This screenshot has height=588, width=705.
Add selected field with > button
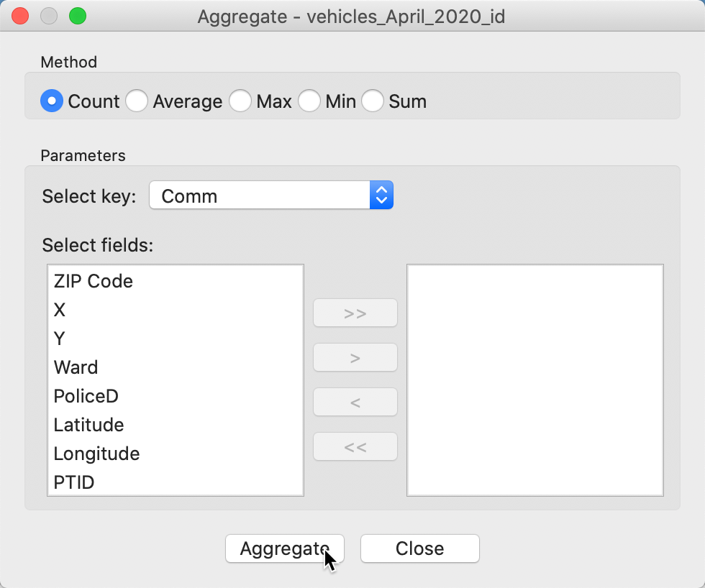[x=355, y=357]
